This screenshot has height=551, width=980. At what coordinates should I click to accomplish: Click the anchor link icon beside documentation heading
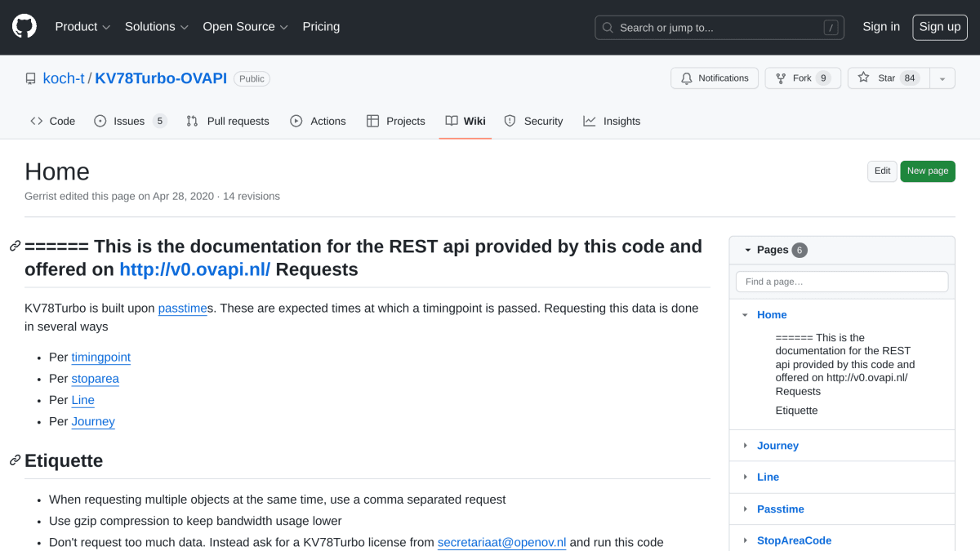[15, 247]
